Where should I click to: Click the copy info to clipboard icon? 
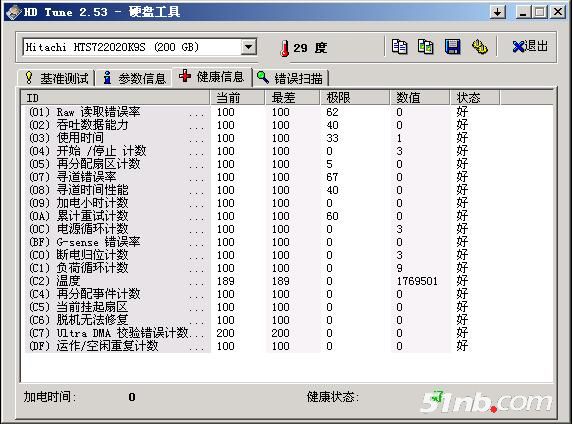(399, 47)
